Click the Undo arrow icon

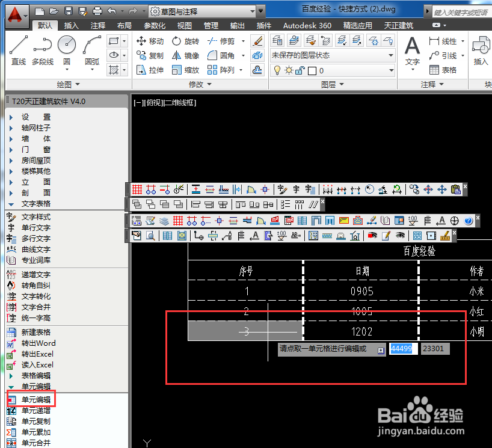[x=112, y=11]
